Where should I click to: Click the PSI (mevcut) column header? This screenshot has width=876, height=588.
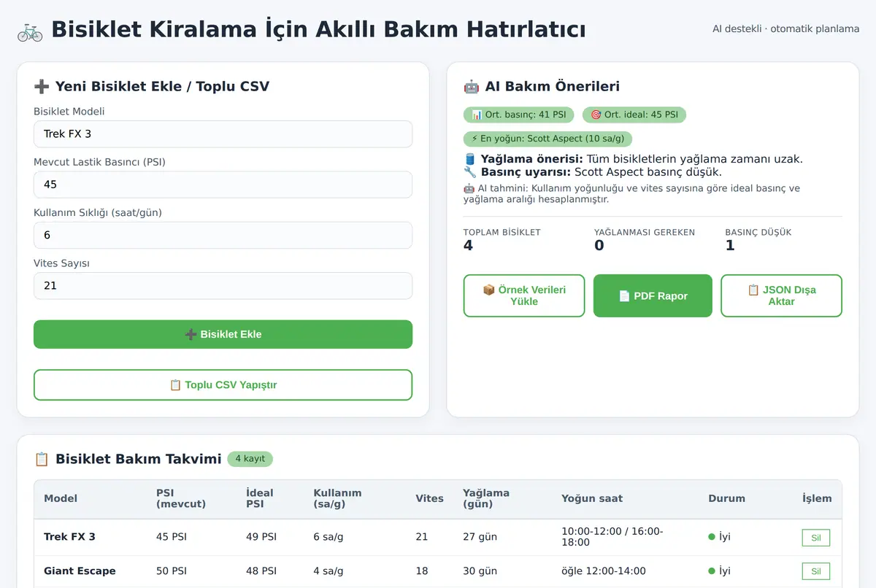[181, 498]
